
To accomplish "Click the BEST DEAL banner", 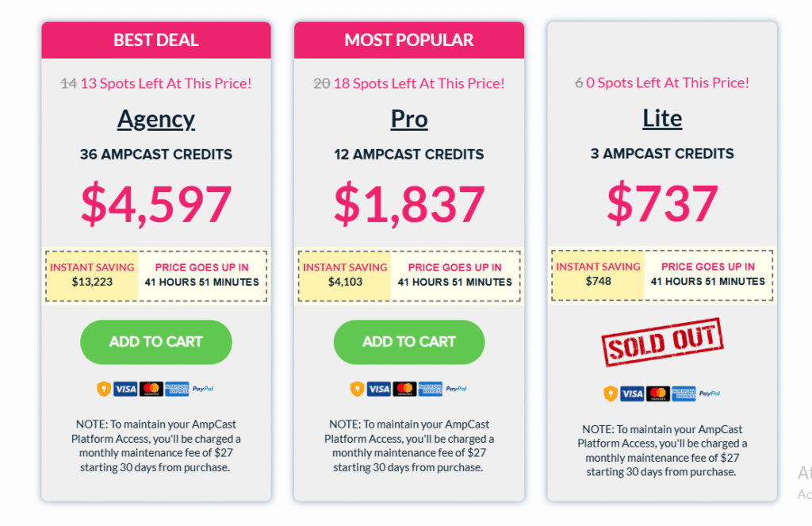I will pos(156,40).
